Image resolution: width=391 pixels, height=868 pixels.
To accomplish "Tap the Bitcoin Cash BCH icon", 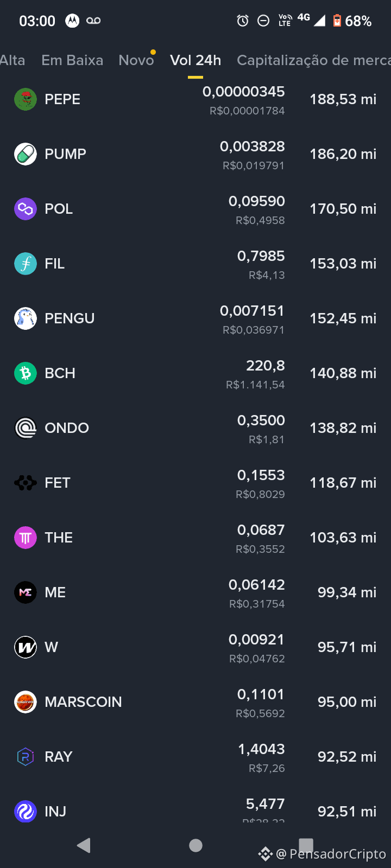I will tap(26, 373).
